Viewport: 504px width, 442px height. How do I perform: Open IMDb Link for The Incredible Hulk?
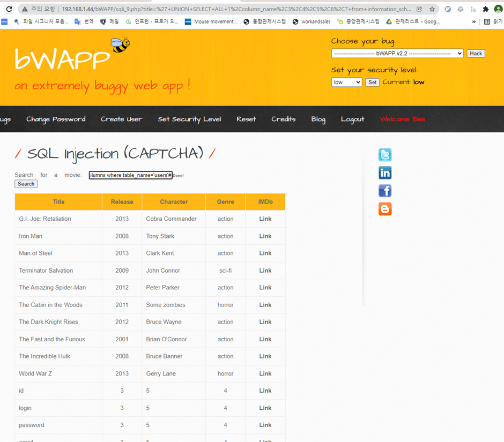[265, 356]
